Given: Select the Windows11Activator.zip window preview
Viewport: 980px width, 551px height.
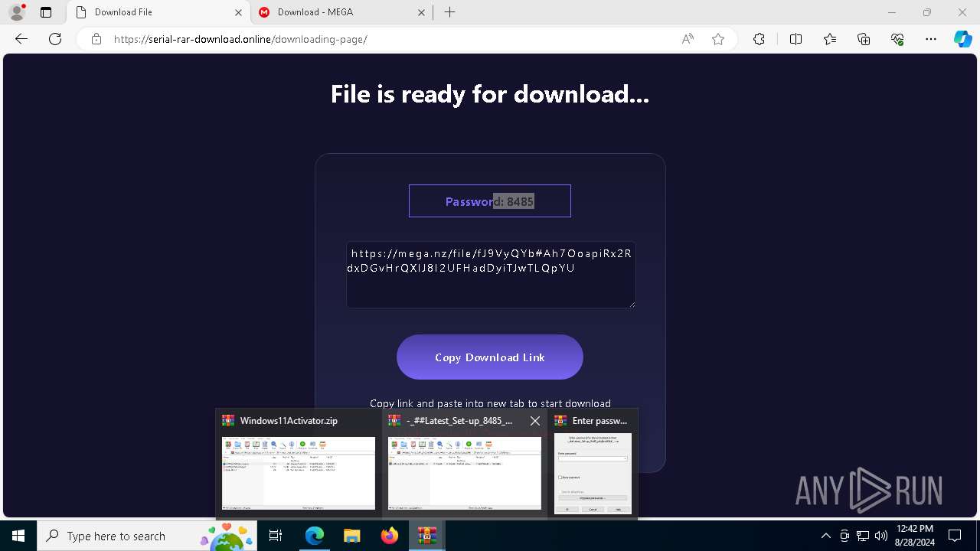Looking at the screenshot, I should pos(299,464).
